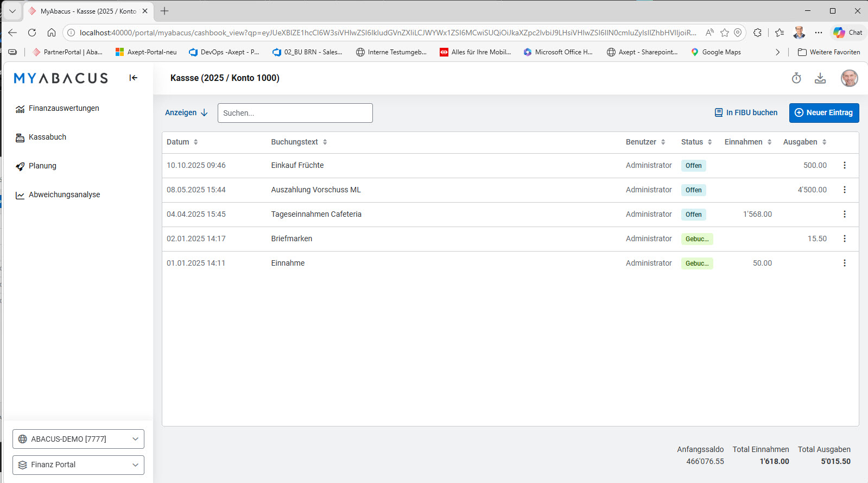Open Copilot Chat in browser
This screenshot has height=483, width=868.
pos(848,33)
